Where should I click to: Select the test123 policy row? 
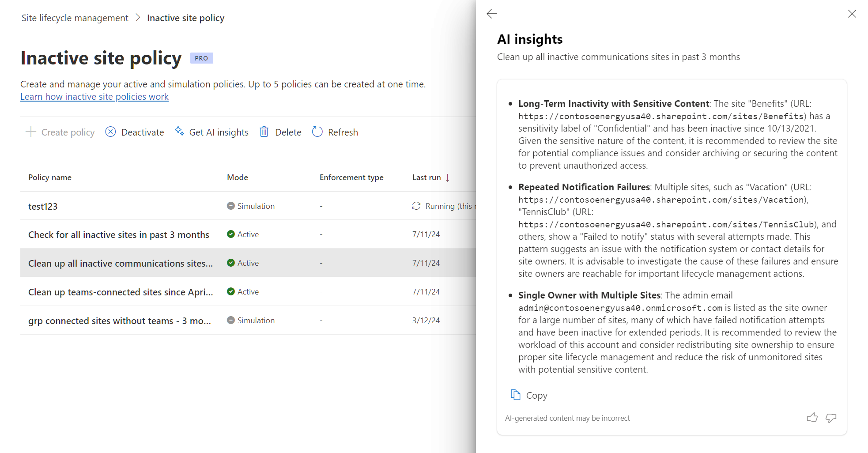click(43, 206)
